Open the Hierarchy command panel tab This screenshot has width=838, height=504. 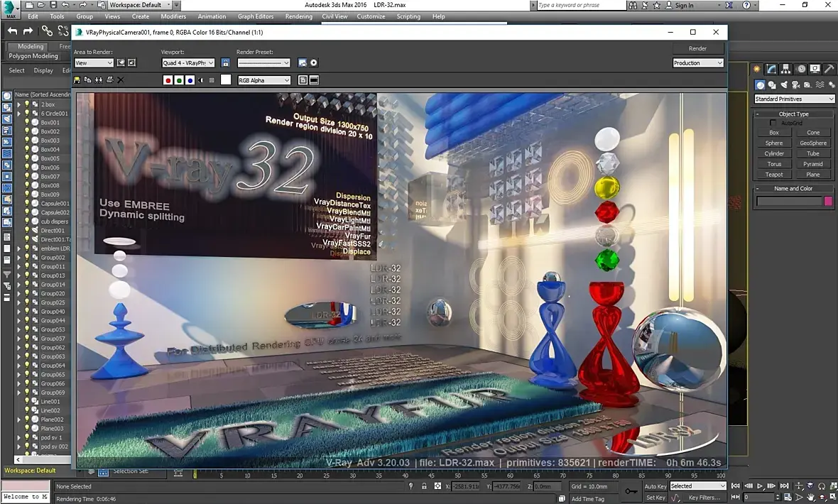point(785,69)
